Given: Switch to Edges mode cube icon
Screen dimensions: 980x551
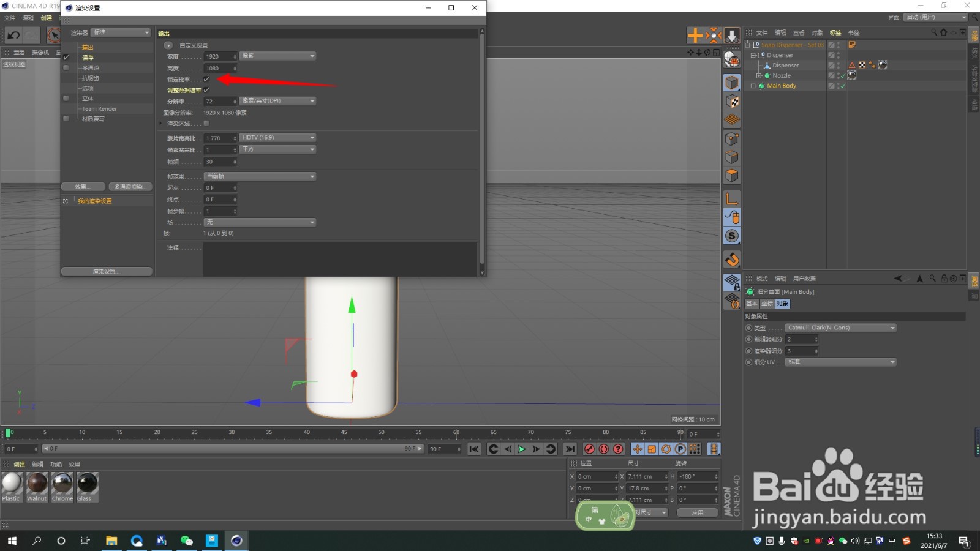Looking at the screenshot, I should tap(732, 157).
